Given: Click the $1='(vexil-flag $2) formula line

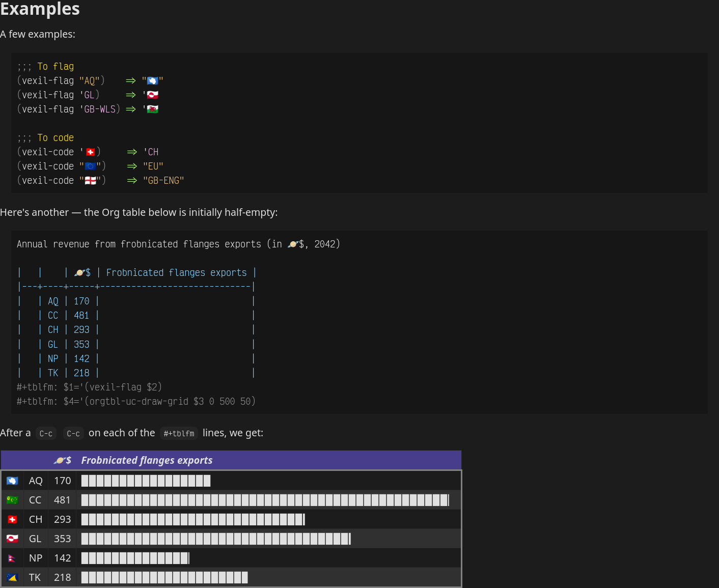Looking at the screenshot, I should click(x=89, y=387).
